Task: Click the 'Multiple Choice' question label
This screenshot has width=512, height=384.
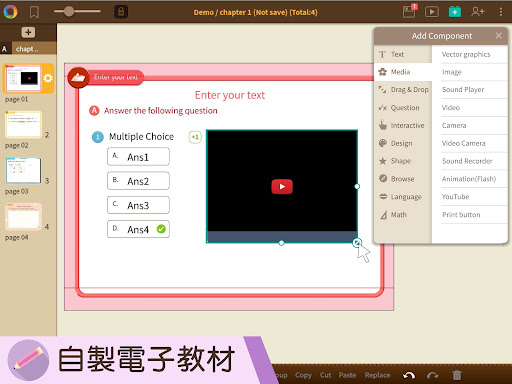Action: pyautogui.click(x=141, y=137)
